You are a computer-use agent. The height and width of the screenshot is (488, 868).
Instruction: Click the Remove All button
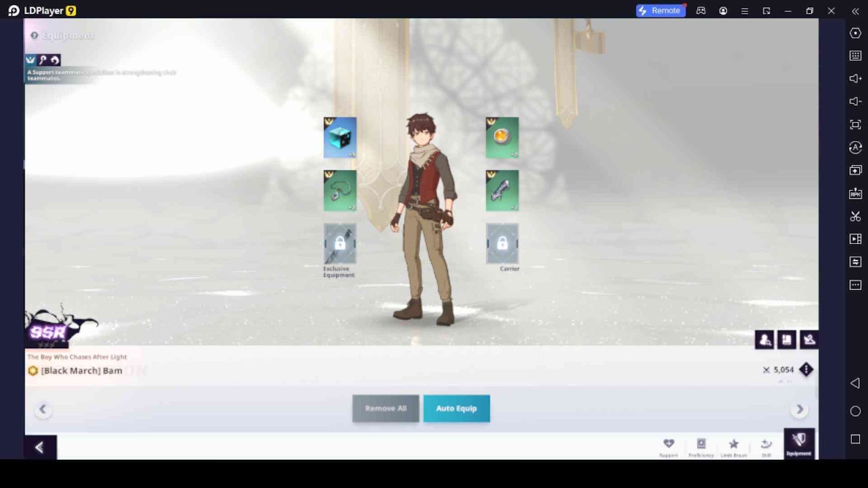coord(386,408)
